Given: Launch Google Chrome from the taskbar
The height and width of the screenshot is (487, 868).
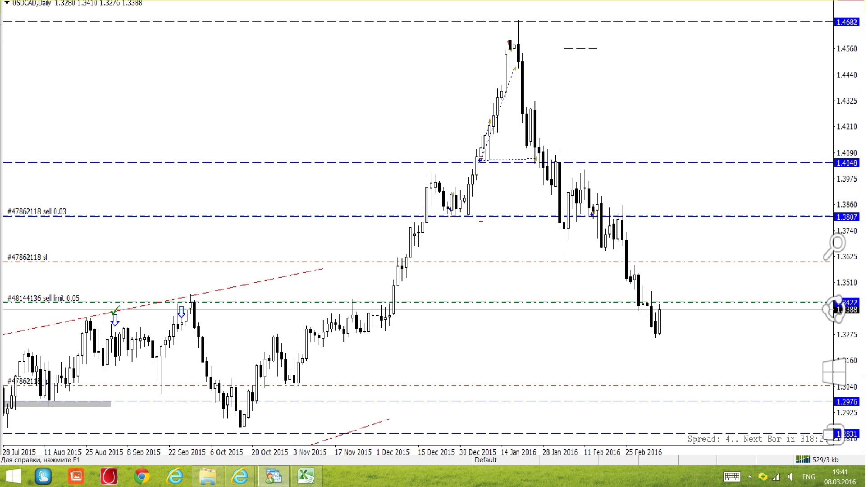Looking at the screenshot, I should (142, 476).
